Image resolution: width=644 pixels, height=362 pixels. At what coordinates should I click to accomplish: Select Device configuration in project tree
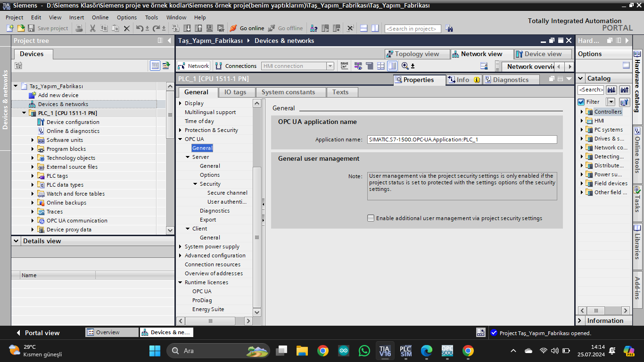[x=73, y=122]
